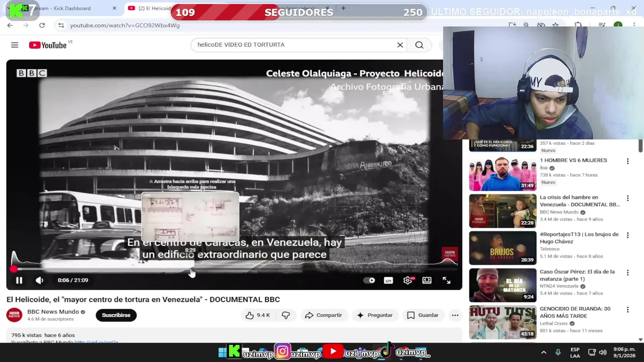Image resolution: width=644 pixels, height=362 pixels.
Task: View site information icon in address bar
Action: tap(61, 25)
